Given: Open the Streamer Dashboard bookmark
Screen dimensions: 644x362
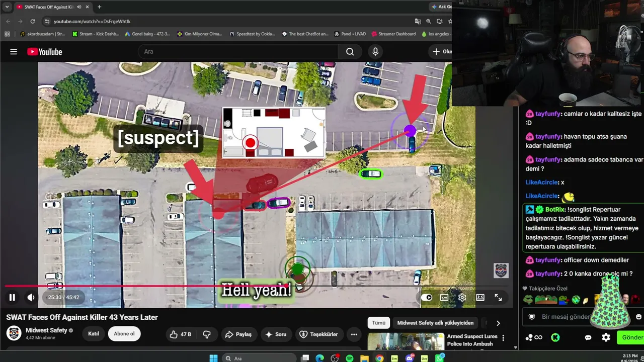Looking at the screenshot, I should [393, 34].
